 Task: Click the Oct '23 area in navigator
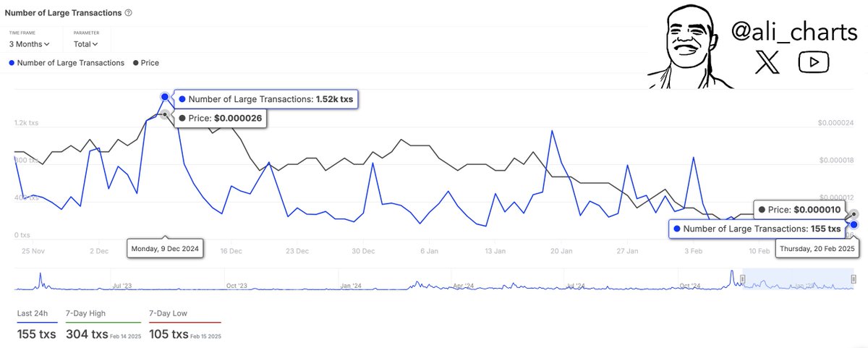click(x=237, y=279)
